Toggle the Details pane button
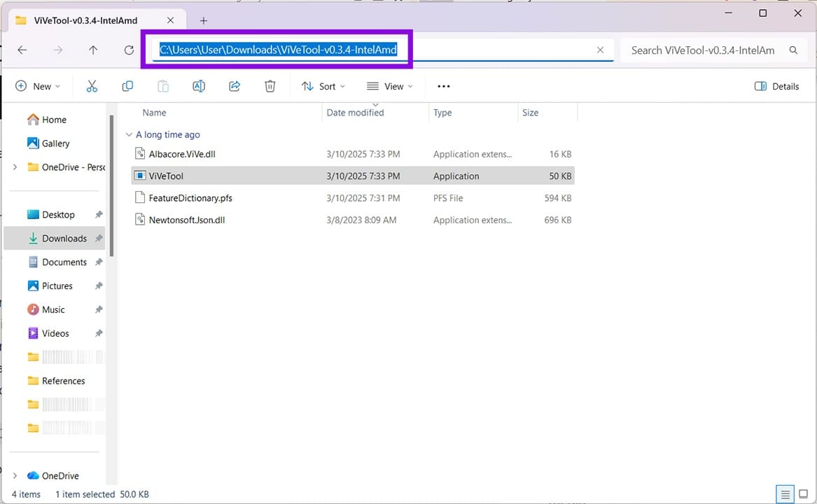This screenshot has height=504, width=817. click(776, 87)
